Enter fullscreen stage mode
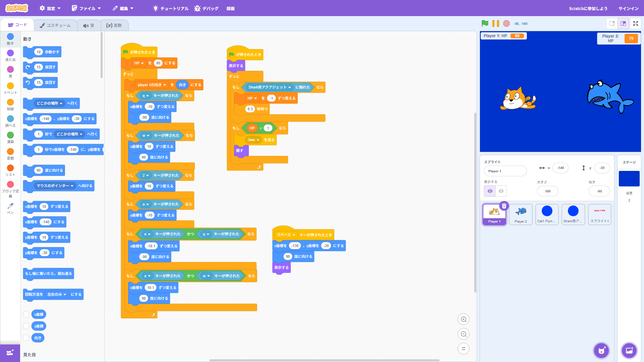Image resolution: width=644 pixels, height=362 pixels. (635, 23)
